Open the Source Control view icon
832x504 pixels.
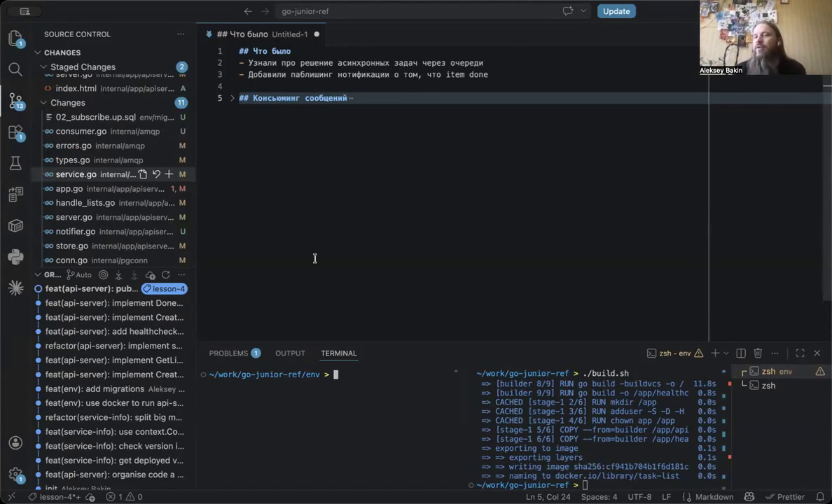[15, 100]
